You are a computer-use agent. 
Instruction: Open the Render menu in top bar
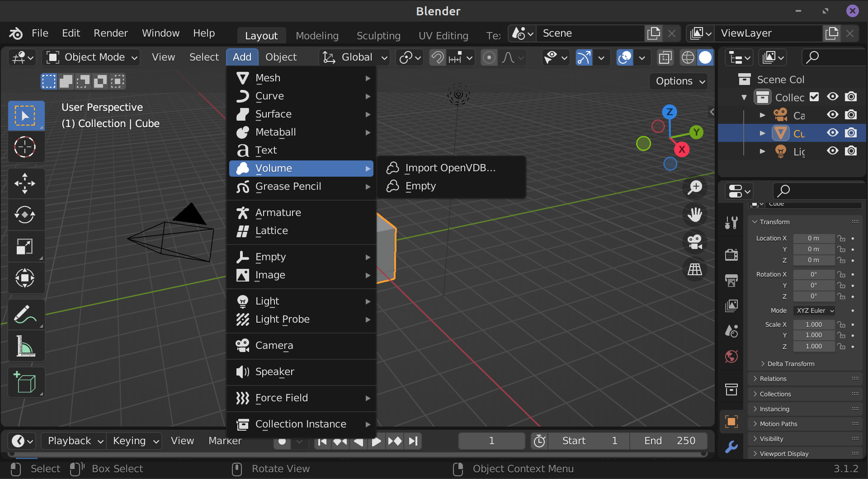tap(110, 33)
